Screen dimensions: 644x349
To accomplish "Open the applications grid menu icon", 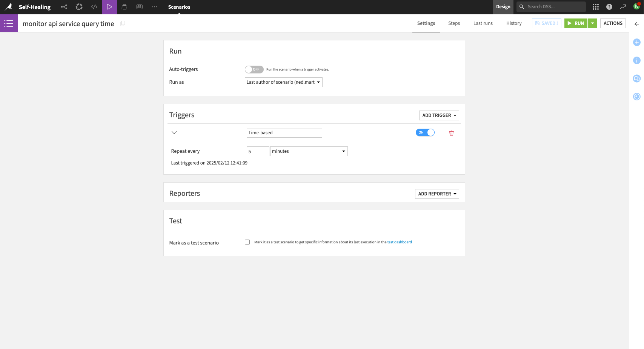I will pyautogui.click(x=596, y=7).
